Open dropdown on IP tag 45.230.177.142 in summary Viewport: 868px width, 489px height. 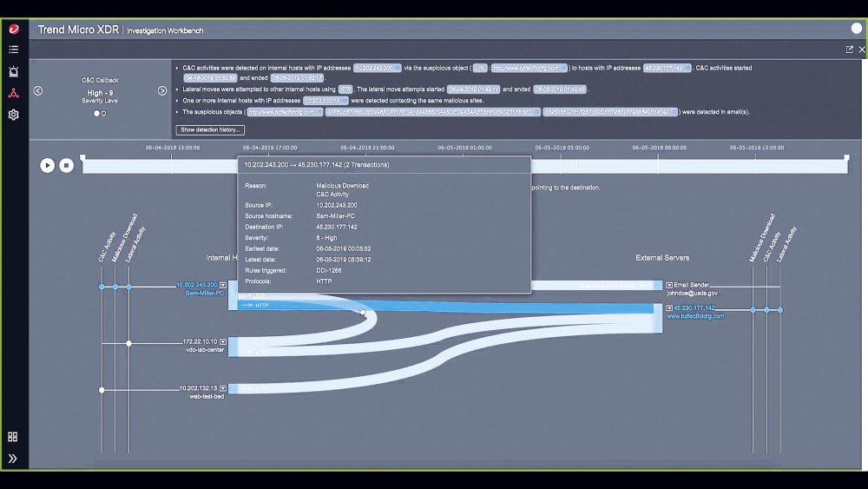(x=687, y=68)
